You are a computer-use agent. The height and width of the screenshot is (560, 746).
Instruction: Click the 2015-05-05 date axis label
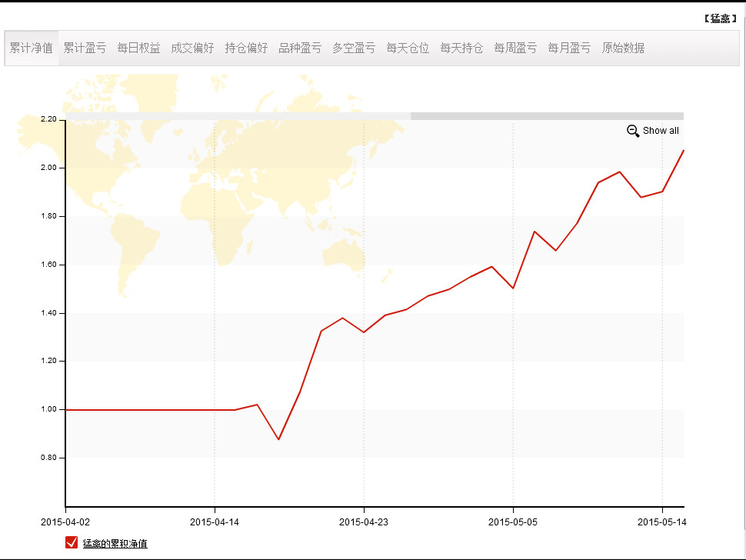point(513,522)
